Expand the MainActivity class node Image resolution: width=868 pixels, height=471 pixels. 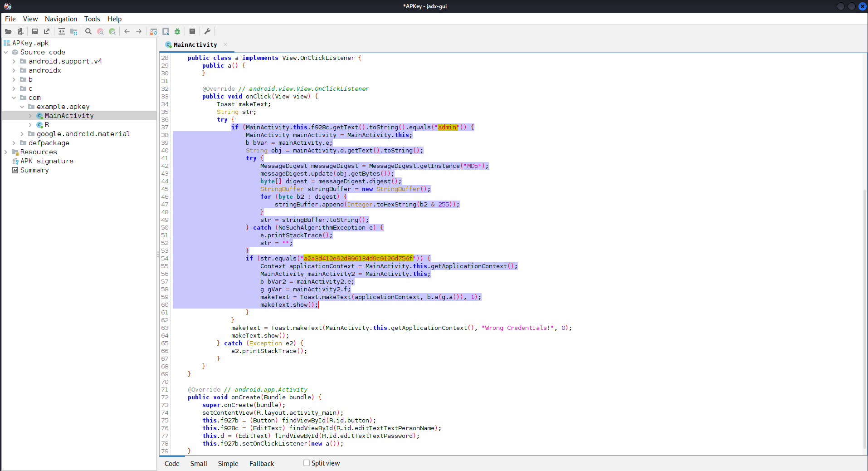[30, 116]
